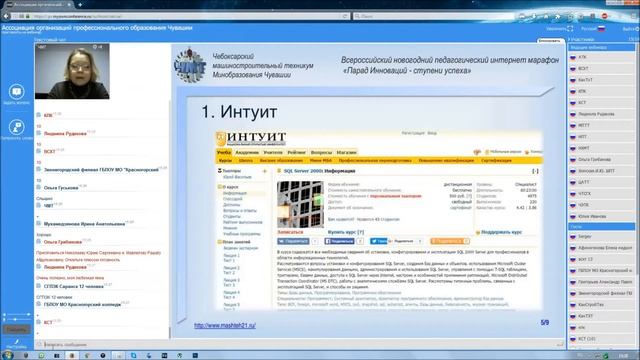
Task: Click the presenter webcam video
Action: coord(72,71)
